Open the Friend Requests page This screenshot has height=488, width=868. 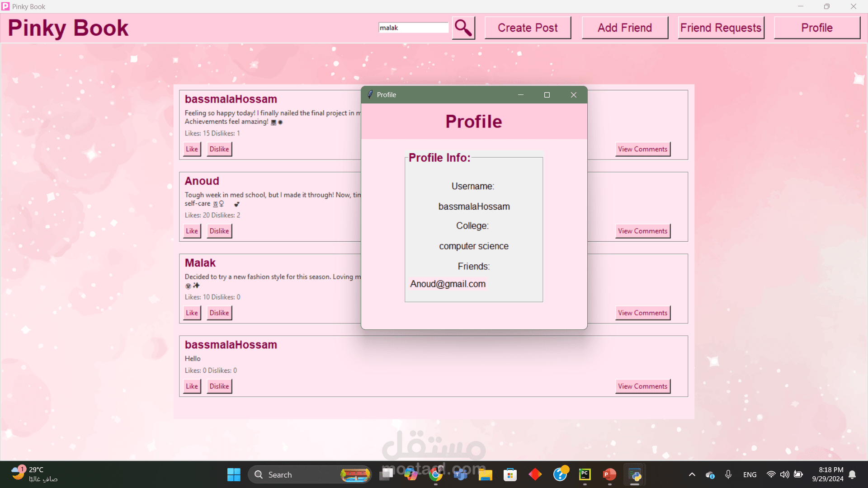(x=721, y=28)
